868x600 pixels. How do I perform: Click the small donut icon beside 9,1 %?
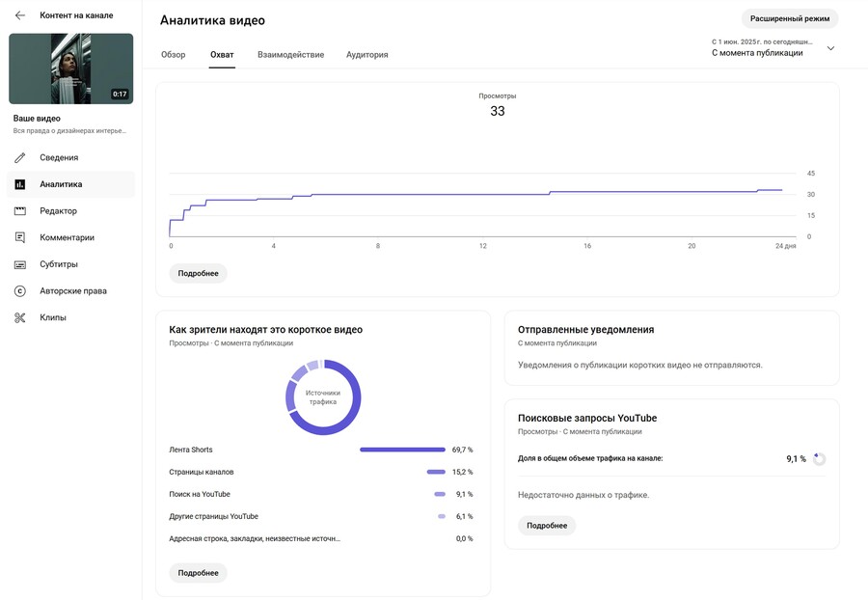tap(819, 459)
